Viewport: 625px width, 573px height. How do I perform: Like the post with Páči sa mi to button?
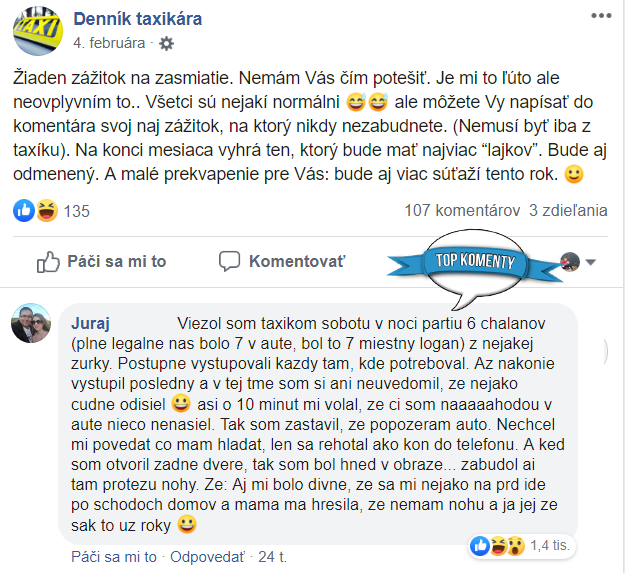(101, 262)
